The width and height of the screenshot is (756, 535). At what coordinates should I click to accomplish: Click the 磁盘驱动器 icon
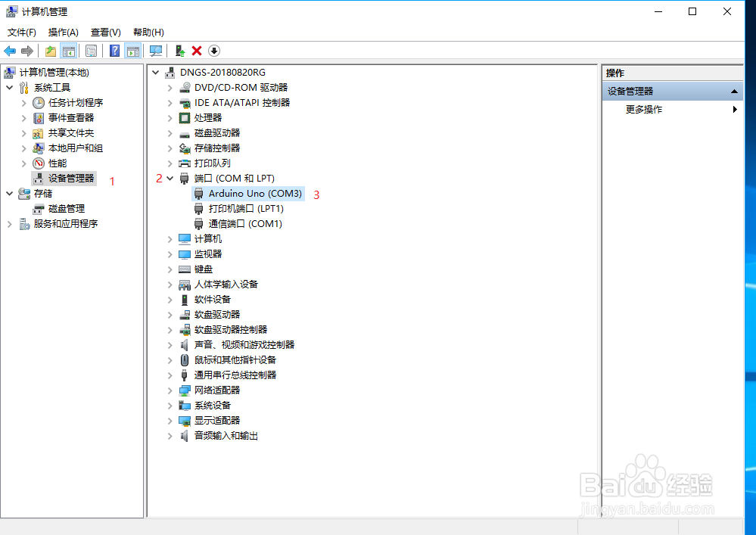tap(185, 133)
